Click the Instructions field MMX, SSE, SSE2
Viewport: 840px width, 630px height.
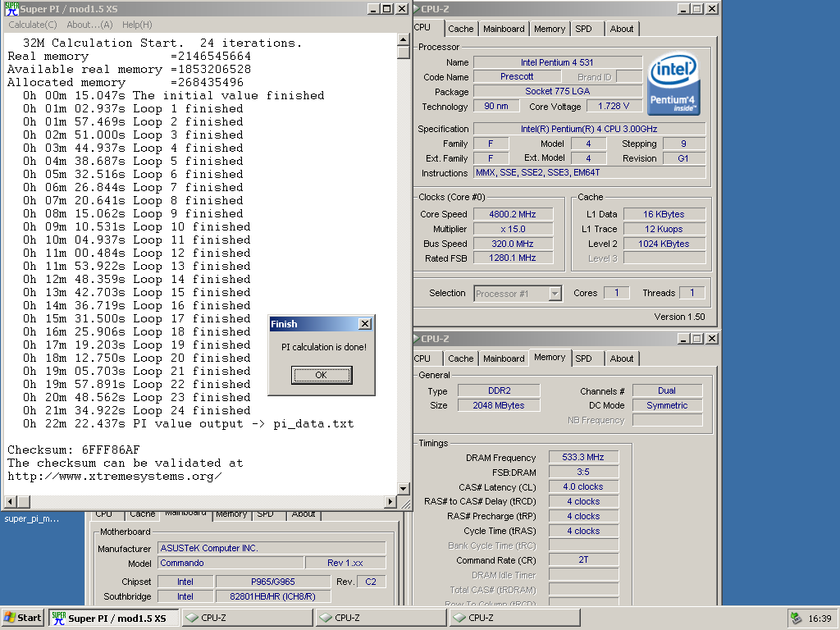pos(590,172)
